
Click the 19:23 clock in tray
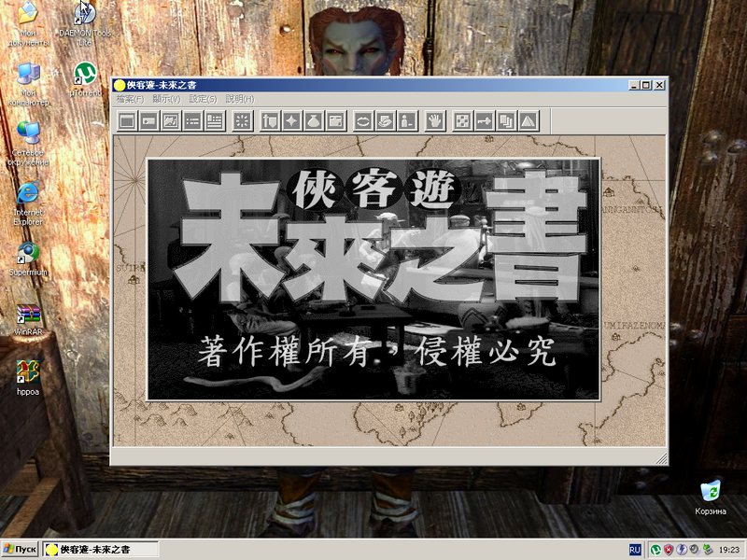729,550
